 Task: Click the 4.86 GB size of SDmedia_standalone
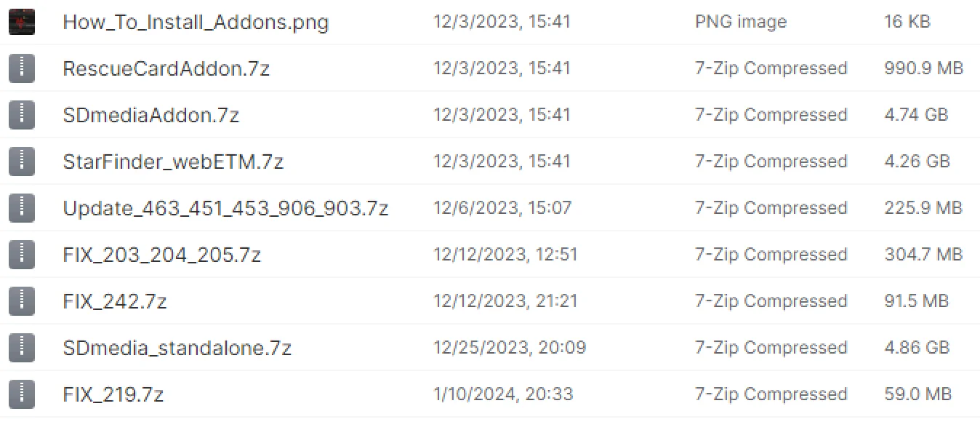(x=917, y=348)
